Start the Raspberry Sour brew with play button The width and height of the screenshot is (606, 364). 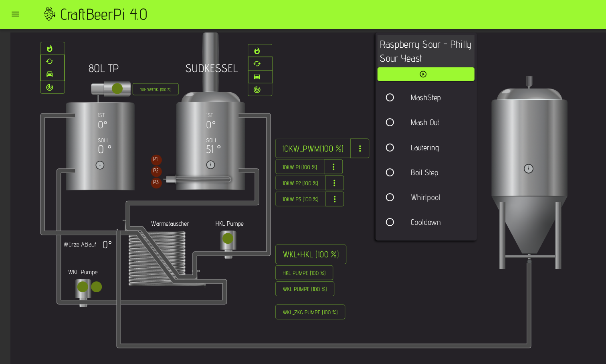click(x=425, y=74)
